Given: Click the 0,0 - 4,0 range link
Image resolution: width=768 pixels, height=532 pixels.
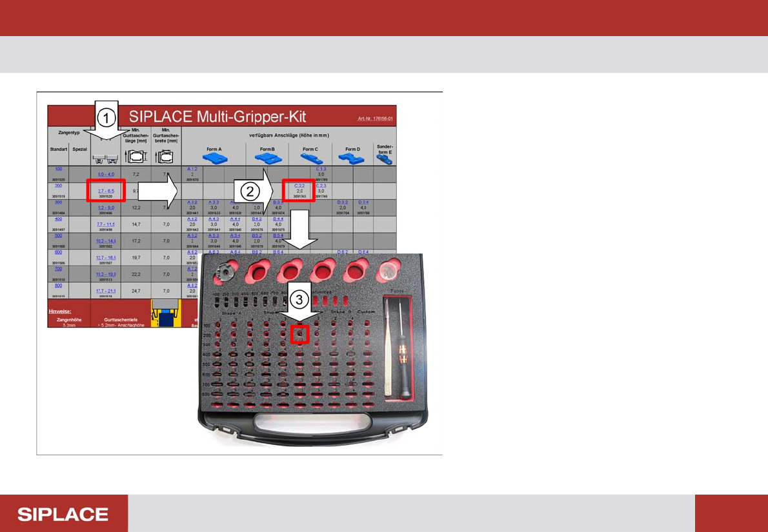Looking at the screenshot, I should point(106,174).
